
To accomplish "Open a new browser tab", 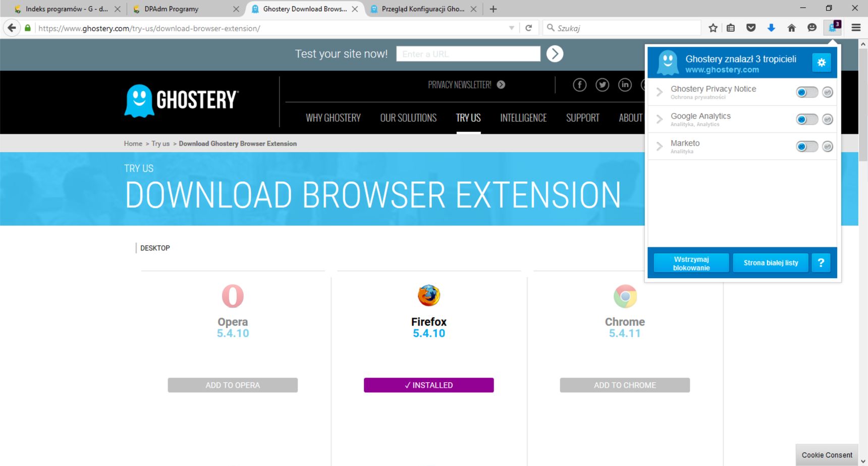I will click(493, 9).
